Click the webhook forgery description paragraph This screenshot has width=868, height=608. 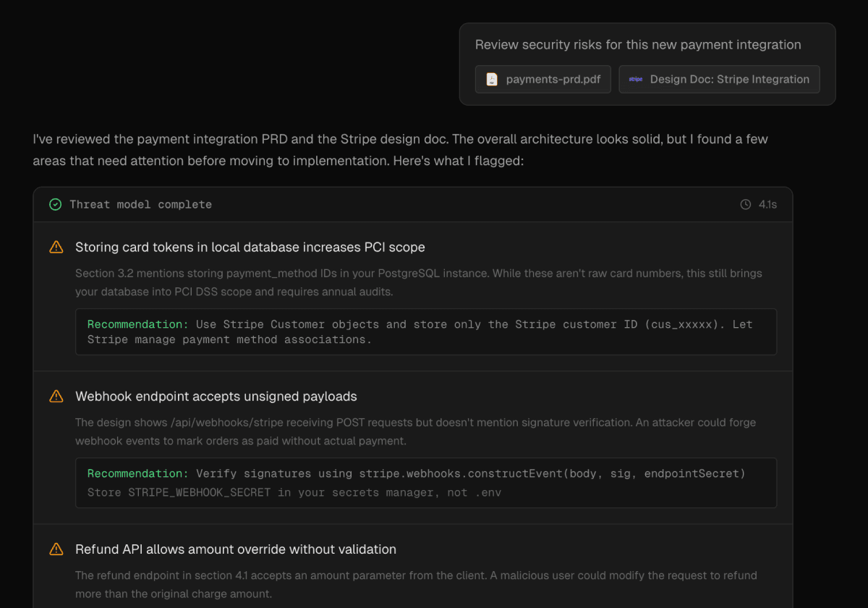coord(415,431)
